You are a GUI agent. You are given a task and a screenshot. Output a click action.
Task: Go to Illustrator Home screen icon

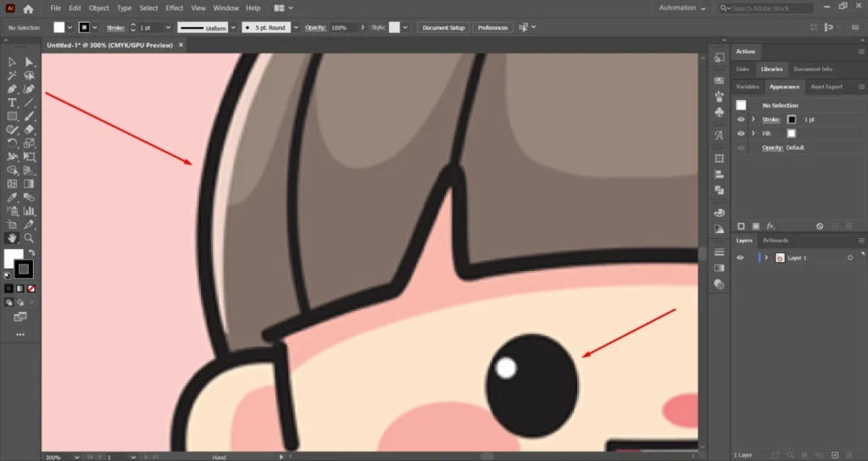click(28, 8)
